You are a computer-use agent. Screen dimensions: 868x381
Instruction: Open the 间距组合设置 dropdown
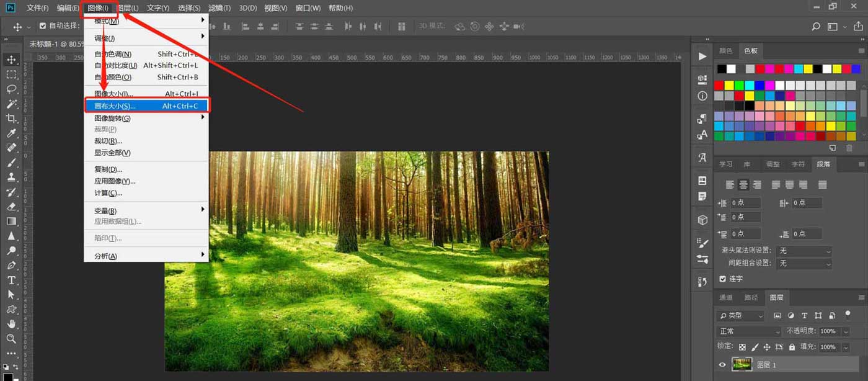click(805, 264)
